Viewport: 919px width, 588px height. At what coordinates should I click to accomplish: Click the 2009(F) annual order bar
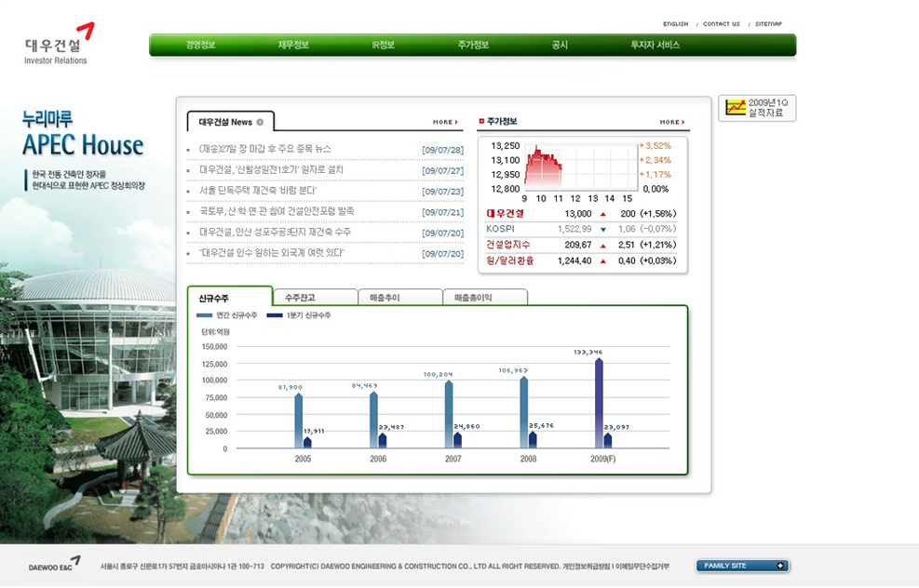[599, 402]
